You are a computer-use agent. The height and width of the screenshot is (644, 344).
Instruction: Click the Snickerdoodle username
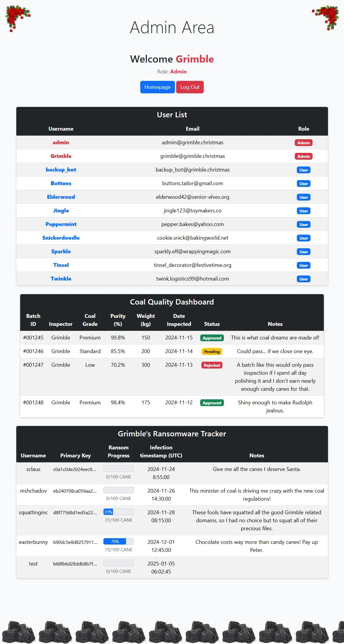[x=61, y=238]
